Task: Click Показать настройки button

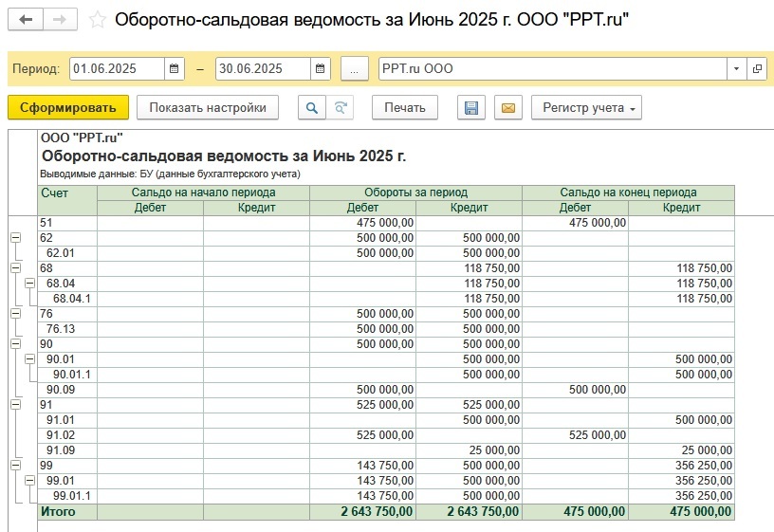Action: 208,107
